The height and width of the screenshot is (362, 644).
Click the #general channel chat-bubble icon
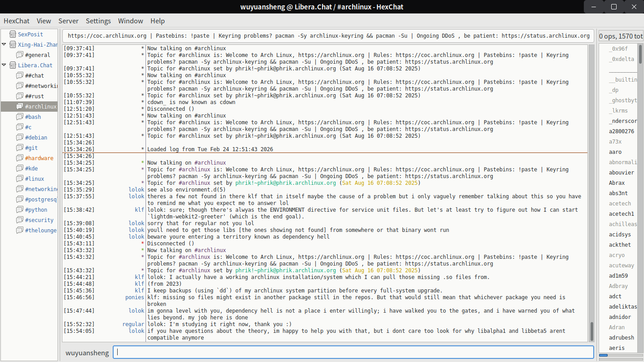pyautogui.click(x=20, y=55)
